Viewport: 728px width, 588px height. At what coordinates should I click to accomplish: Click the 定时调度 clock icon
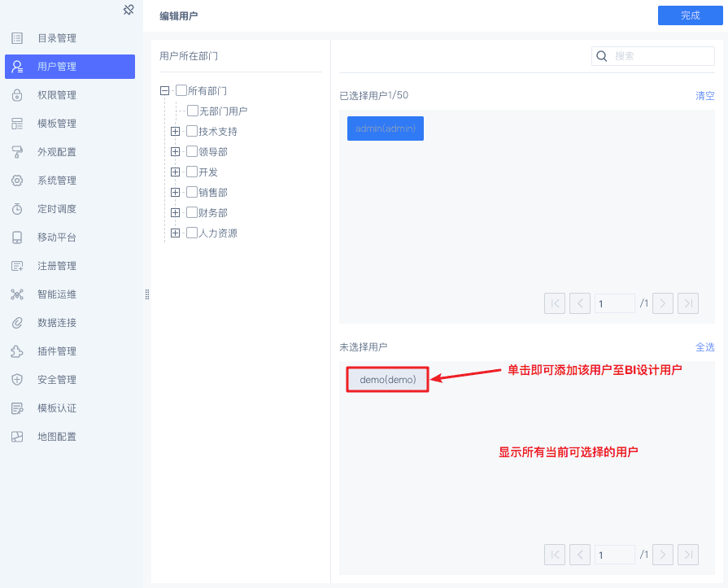pos(17,209)
